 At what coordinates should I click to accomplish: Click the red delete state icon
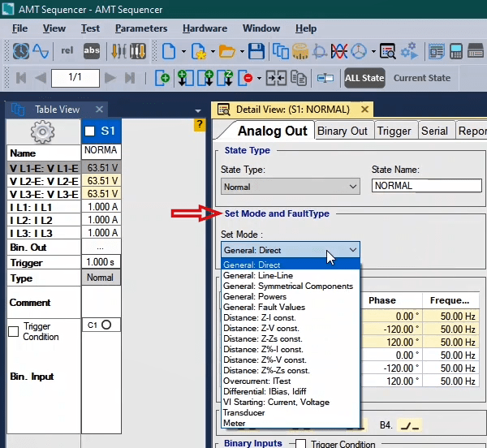click(x=246, y=79)
